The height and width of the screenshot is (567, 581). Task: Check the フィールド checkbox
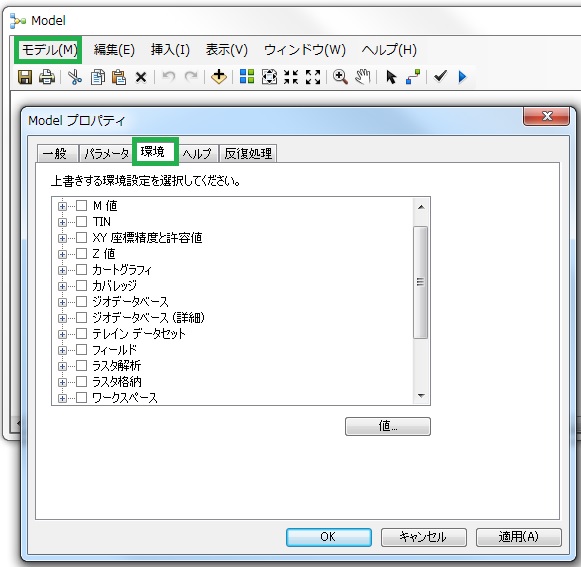[x=82, y=350]
